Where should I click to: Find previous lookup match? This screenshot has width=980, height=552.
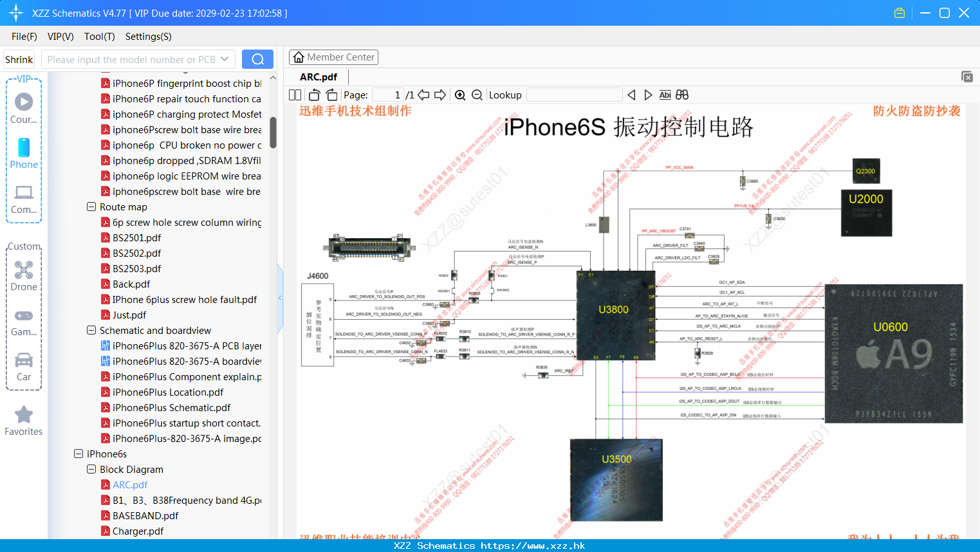(x=631, y=95)
